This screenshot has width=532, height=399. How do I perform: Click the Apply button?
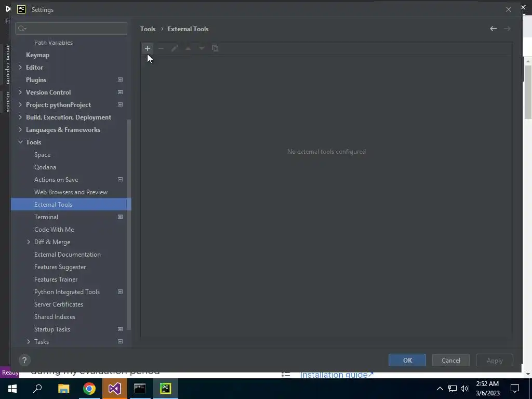(495, 361)
